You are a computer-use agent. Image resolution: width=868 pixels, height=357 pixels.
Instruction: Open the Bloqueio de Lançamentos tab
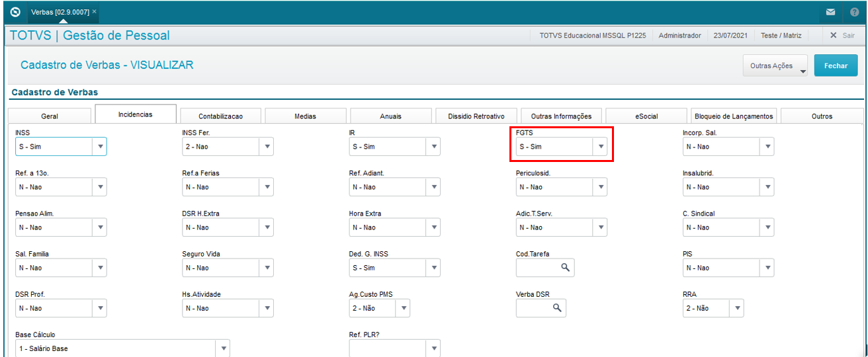pyautogui.click(x=733, y=116)
